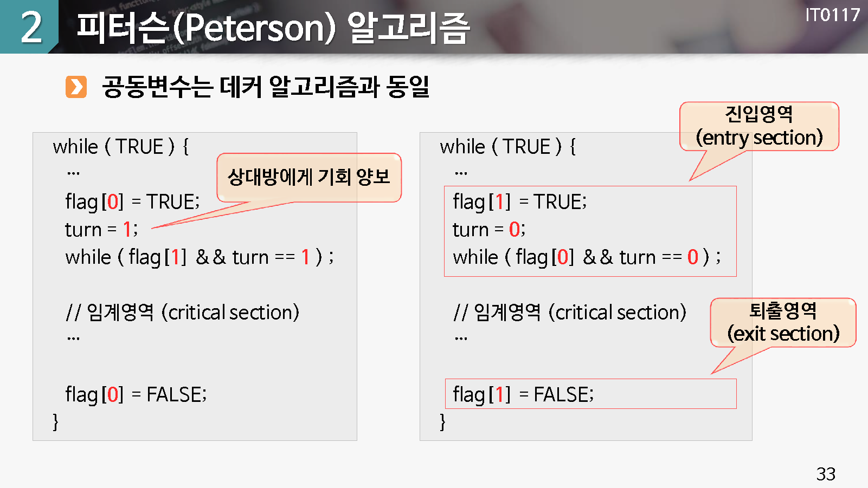Click the critical section comment in left code panel
Viewport: 868px width, 488px height.
pos(182,313)
